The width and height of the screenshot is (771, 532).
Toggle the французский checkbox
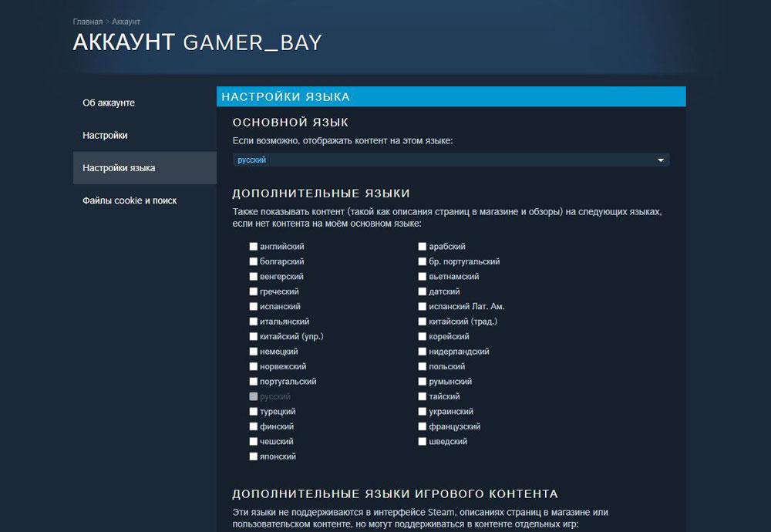pos(423,426)
